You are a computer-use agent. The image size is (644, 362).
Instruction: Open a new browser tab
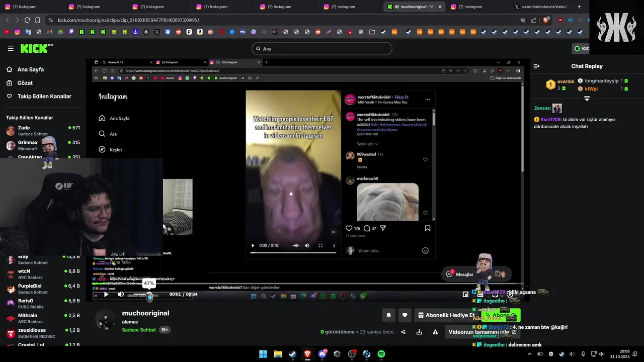579,7
